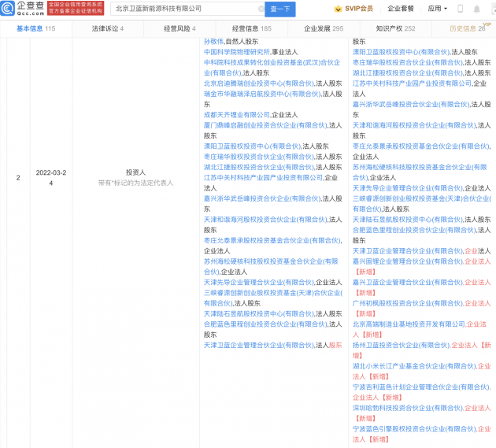This screenshot has width=496, height=448.
Task: Focus the company name search field
Action: [x=187, y=9]
